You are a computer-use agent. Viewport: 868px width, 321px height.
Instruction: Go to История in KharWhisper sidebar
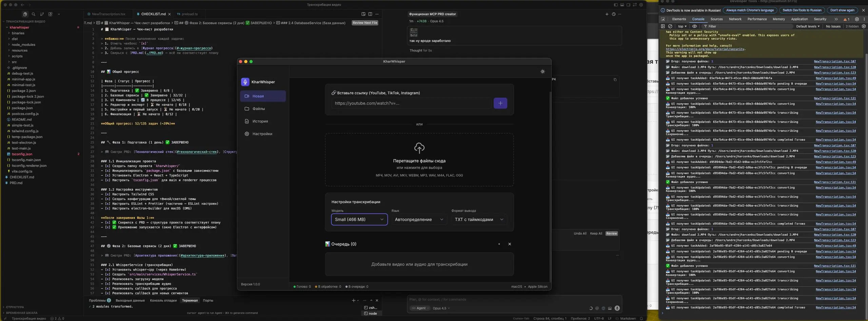pos(263,121)
